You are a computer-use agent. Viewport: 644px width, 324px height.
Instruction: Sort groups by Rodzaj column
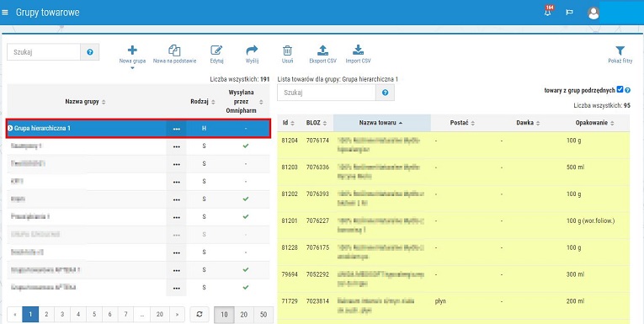204,102
